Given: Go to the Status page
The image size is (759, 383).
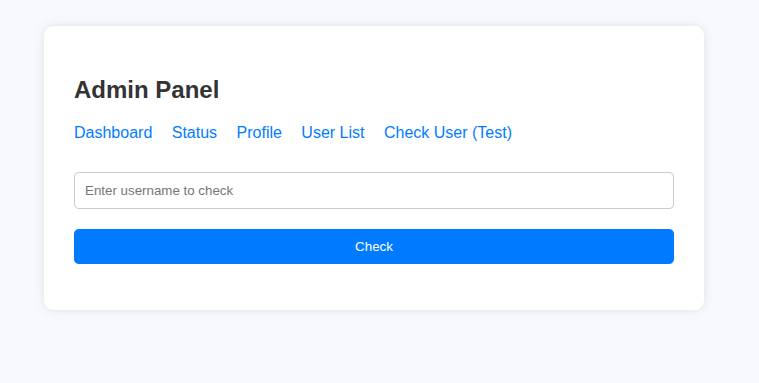Looking at the screenshot, I should (x=194, y=132).
